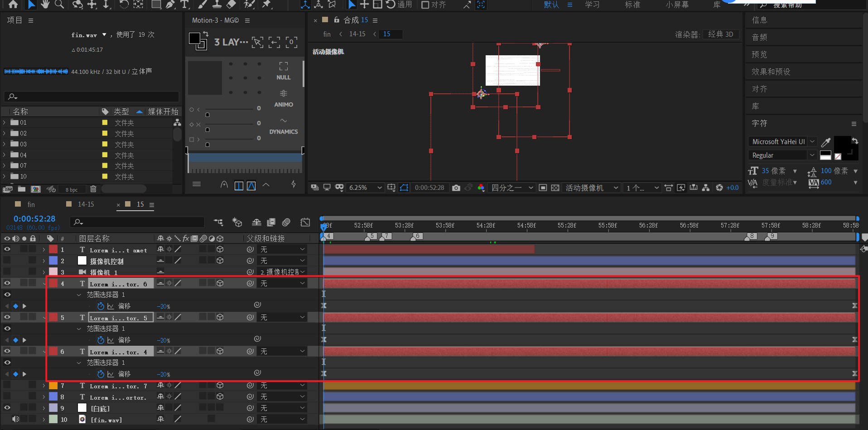Viewport: 868px width, 430px height.
Task: Open the Graph Editor in timeline
Action: [x=305, y=222]
